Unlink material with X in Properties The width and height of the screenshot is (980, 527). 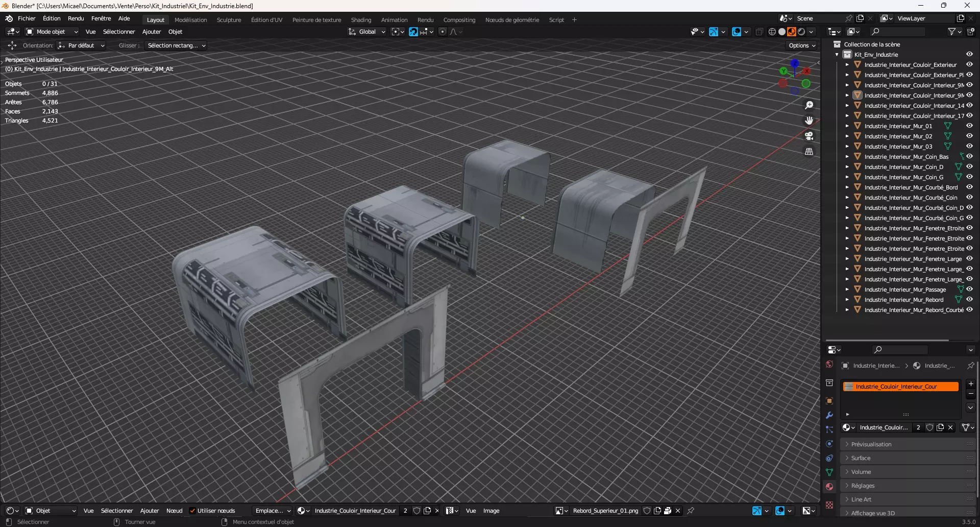(x=950, y=427)
